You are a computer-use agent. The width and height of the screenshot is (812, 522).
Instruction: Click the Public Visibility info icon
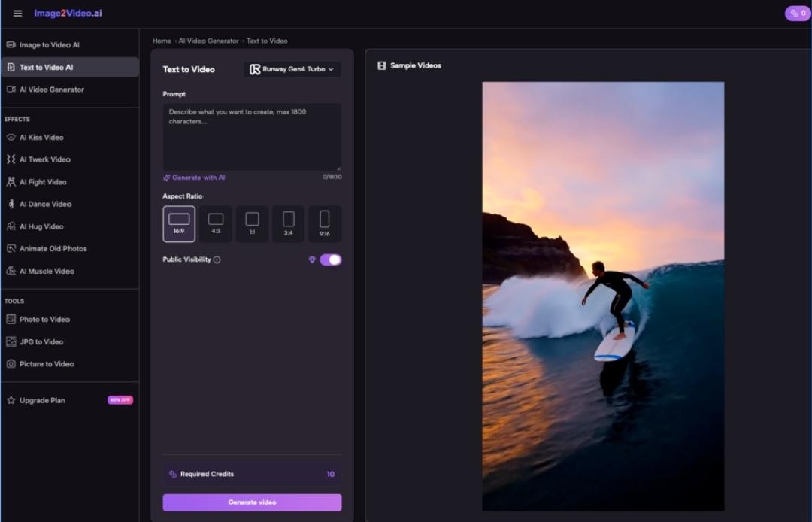point(217,260)
